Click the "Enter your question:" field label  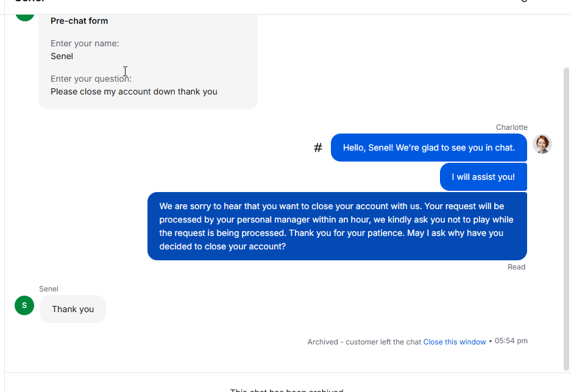(x=91, y=79)
